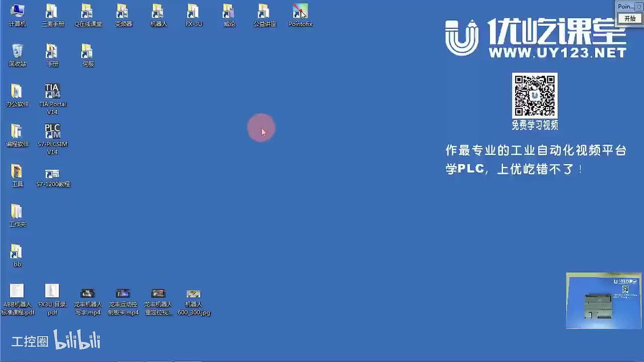Click the picture-in-picture webcam preview thumbnail

604,301
